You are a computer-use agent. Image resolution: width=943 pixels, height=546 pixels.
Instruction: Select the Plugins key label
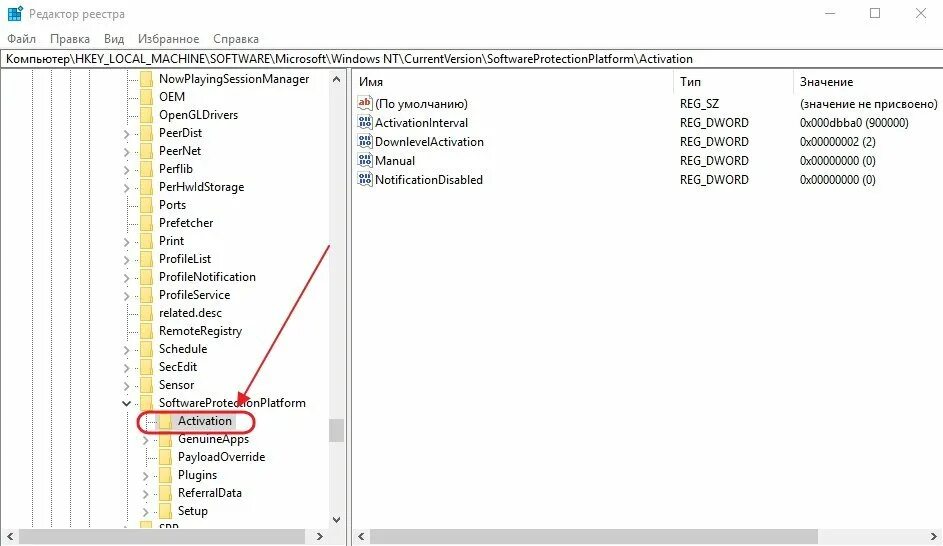pos(197,475)
